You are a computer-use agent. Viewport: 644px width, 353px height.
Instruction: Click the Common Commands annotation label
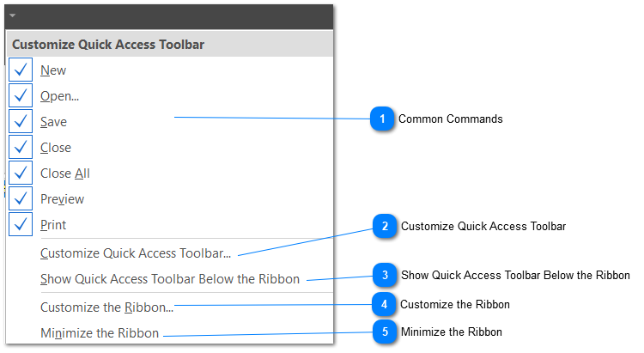pos(450,119)
